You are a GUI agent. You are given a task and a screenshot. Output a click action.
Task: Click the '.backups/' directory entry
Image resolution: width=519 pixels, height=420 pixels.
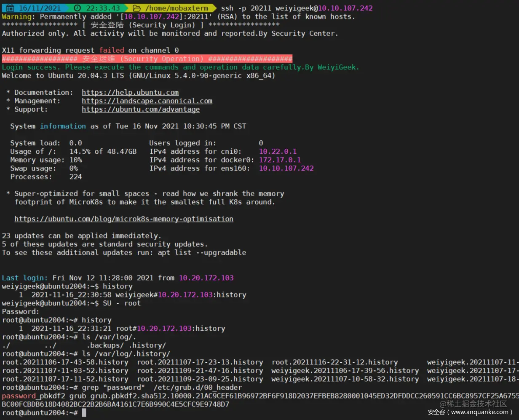(x=105, y=345)
